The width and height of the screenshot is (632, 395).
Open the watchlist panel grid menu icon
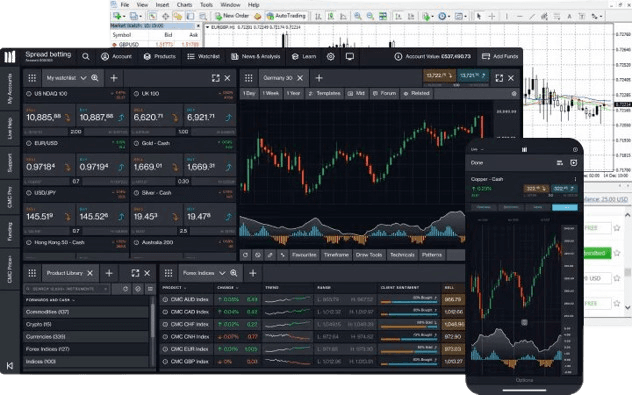[x=32, y=78]
